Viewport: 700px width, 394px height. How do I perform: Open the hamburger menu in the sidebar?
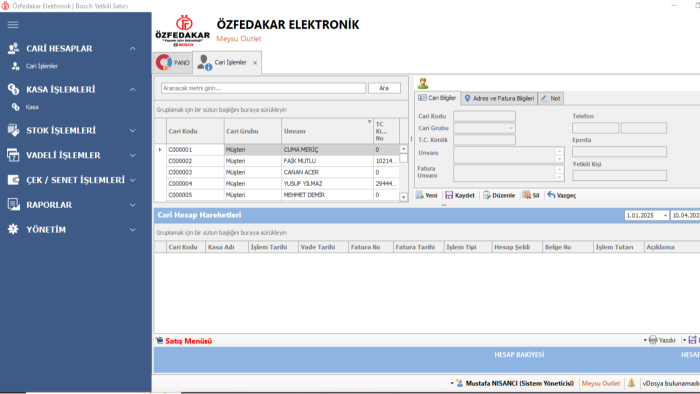13,25
